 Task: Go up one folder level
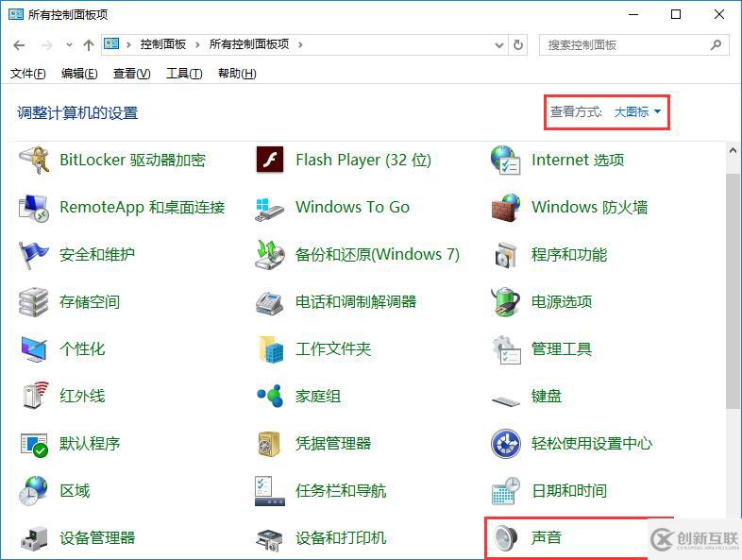pos(89,45)
